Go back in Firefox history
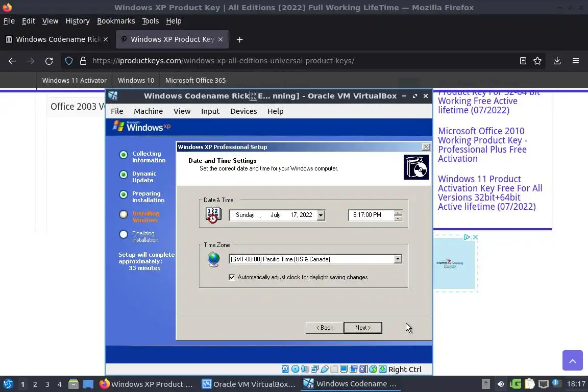The width and height of the screenshot is (588, 392). [12, 61]
